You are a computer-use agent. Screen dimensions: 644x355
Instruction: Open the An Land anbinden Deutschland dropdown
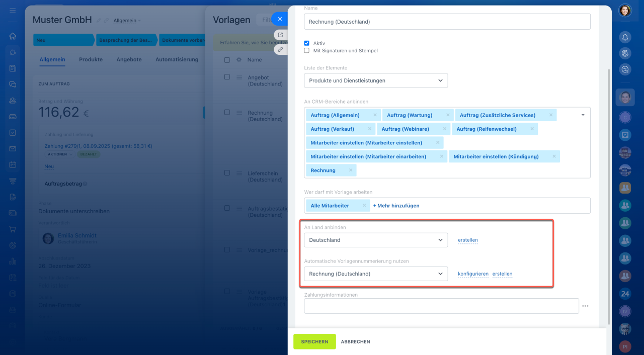(x=376, y=240)
